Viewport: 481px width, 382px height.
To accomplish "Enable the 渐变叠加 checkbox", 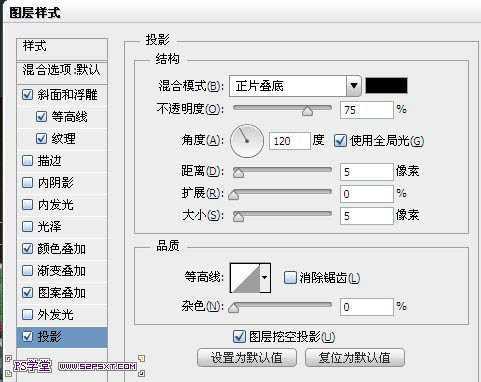I will coord(27,271).
